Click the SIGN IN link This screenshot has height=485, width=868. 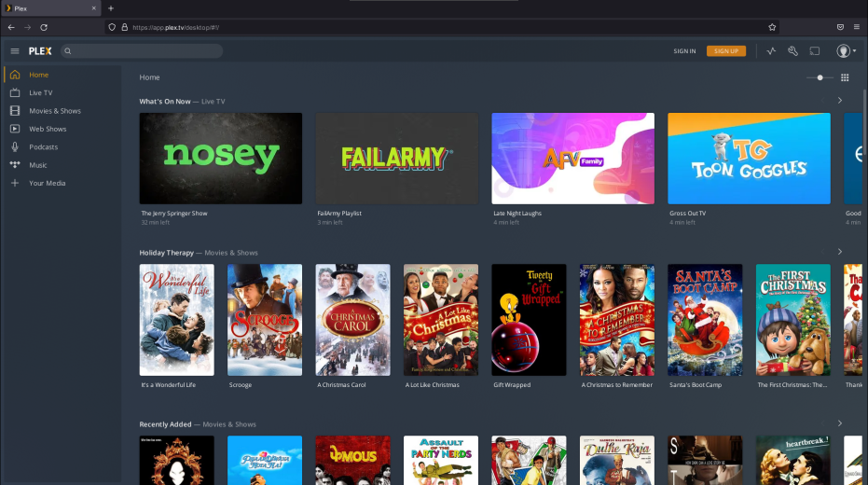(x=684, y=51)
